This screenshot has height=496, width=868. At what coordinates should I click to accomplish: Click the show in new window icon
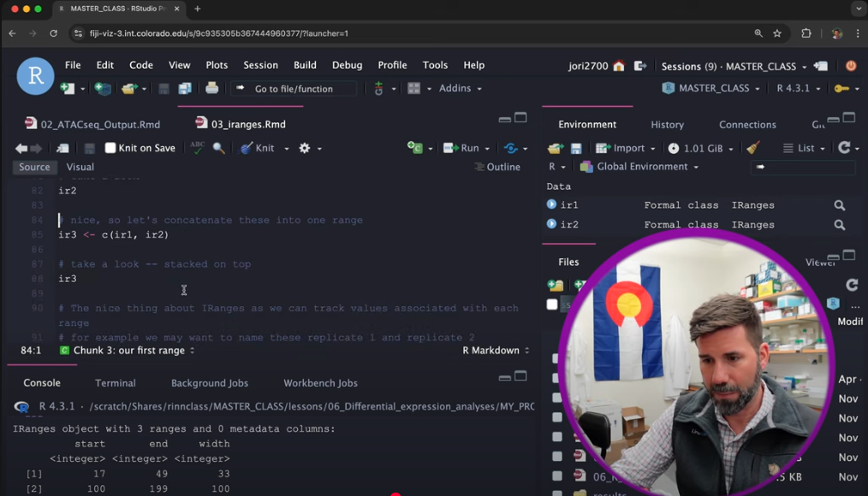pos(62,148)
